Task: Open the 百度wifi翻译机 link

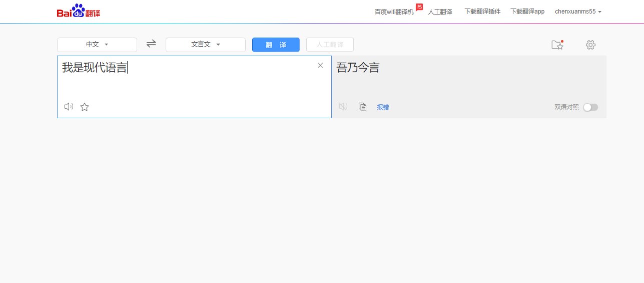Action: pos(394,12)
